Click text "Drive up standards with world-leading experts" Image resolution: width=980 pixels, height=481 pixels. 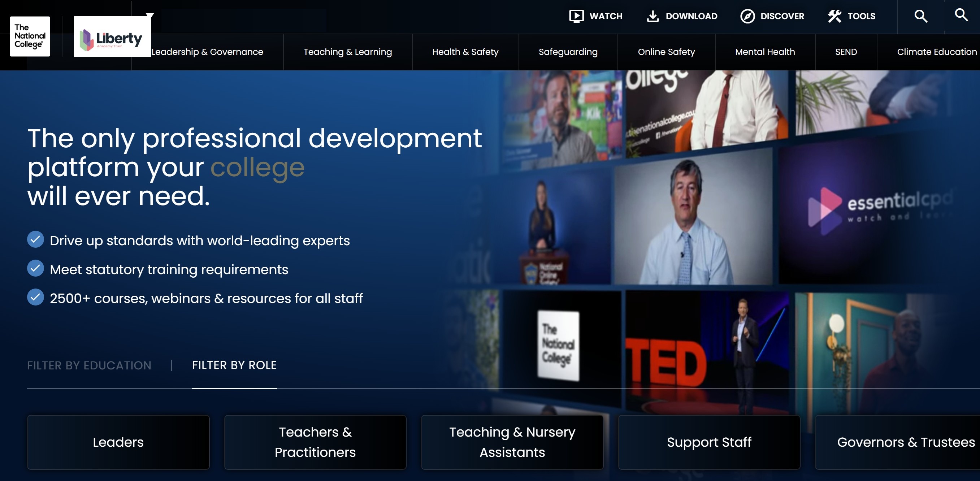[200, 240]
